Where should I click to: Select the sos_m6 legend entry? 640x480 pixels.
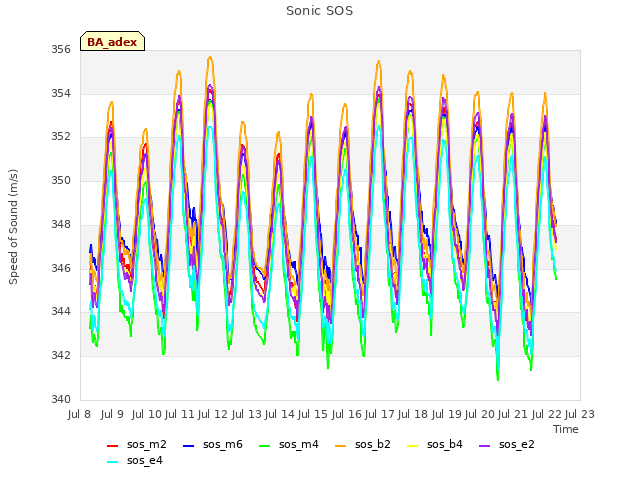pyautogui.click(x=213, y=444)
